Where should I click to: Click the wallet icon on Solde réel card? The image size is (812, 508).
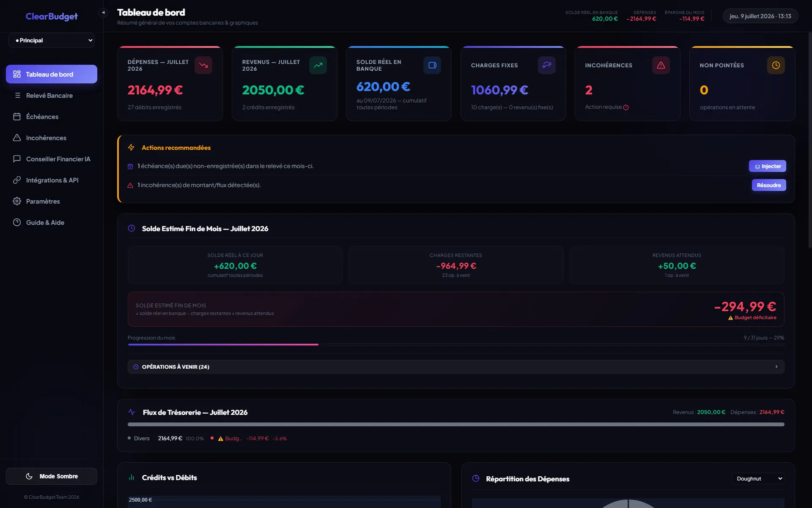click(x=432, y=65)
